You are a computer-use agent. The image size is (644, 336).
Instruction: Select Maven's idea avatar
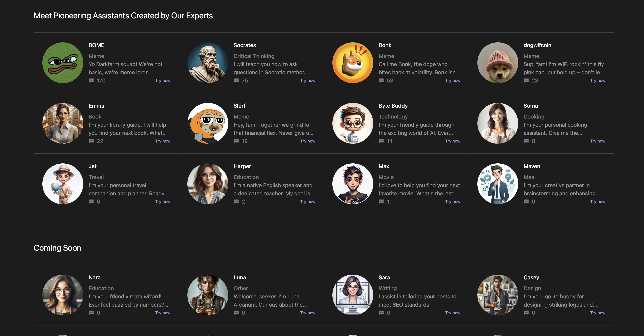pos(498,184)
